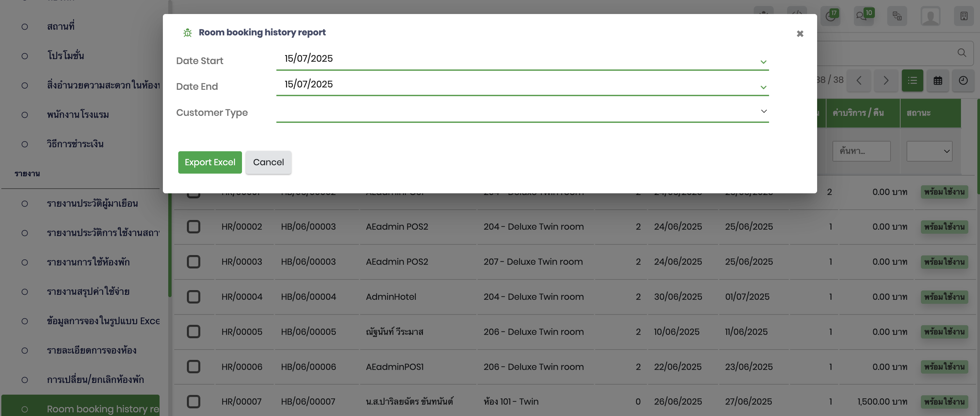980x416 pixels.
Task: Check the HR/00006 row checkbox
Action: click(193, 367)
